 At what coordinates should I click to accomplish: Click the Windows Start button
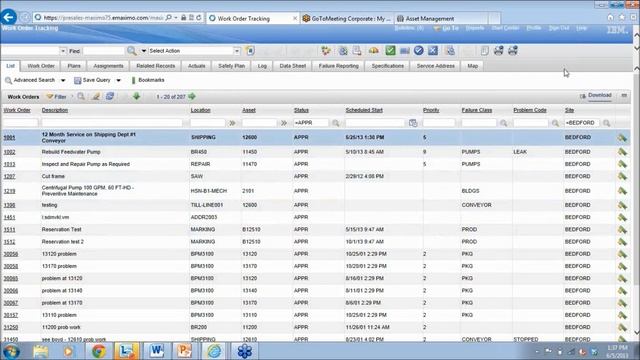(x=11, y=351)
